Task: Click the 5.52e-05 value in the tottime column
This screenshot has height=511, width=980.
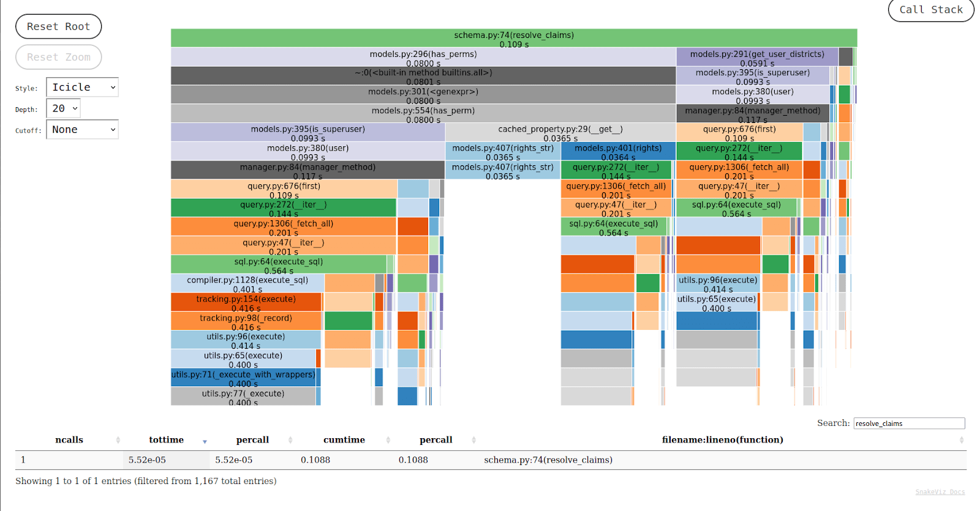Action: (147, 460)
